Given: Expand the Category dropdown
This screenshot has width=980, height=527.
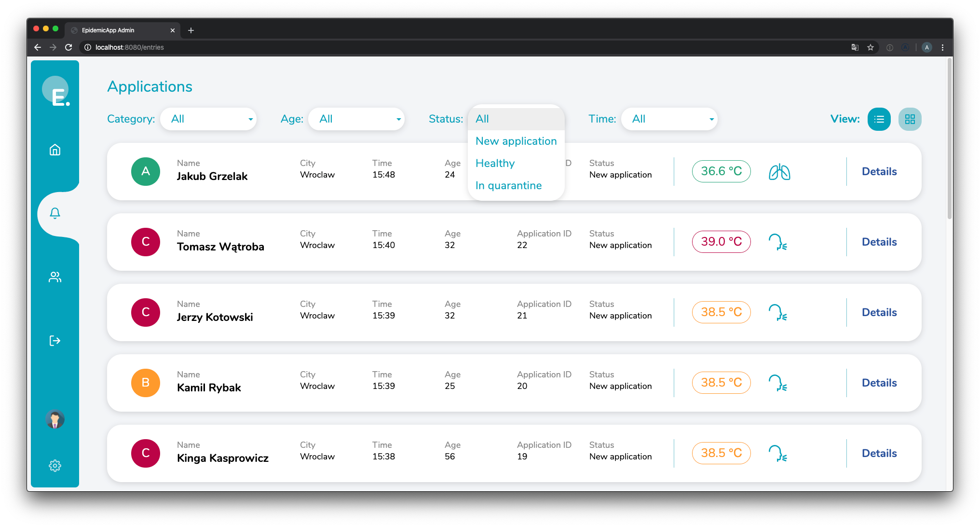Looking at the screenshot, I should tap(208, 119).
